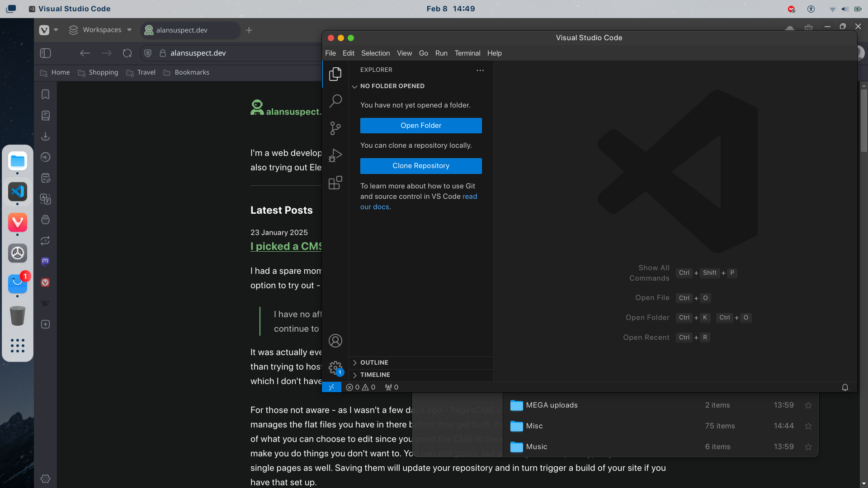The width and height of the screenshot is (868, 488).
Task: Show errors and warnings count in status bar
Action: (360, 387)
